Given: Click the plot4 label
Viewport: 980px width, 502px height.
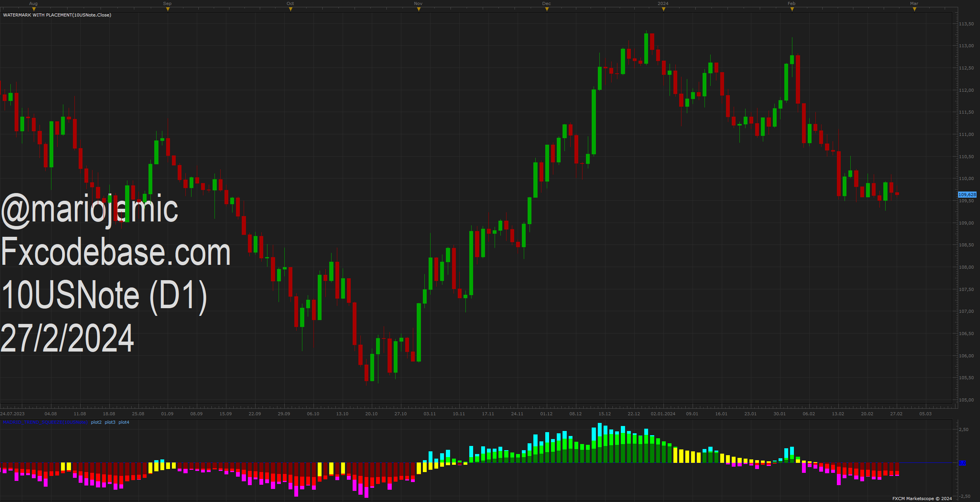Looking at the screenshot, I should (124, 422).
